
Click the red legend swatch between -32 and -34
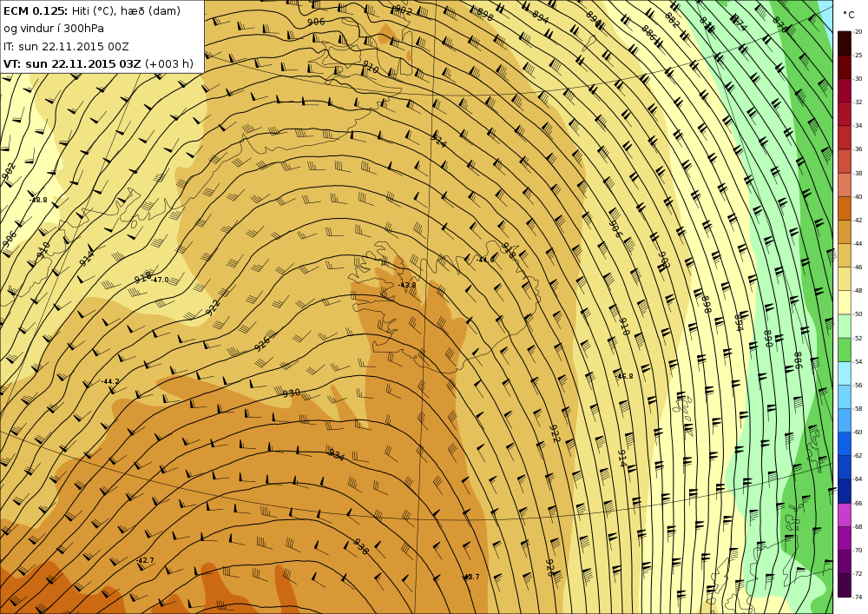point(845,114)
